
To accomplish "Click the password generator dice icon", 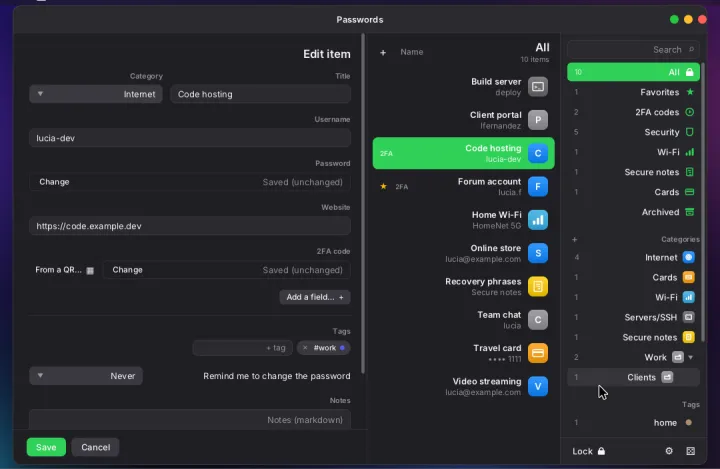I will (x=691, y=451).
